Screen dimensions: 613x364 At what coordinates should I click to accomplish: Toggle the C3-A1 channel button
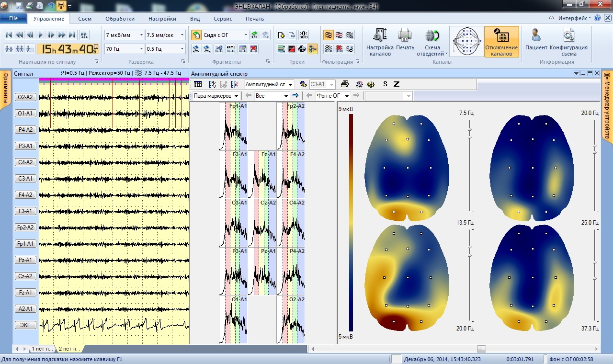(25, 179)
